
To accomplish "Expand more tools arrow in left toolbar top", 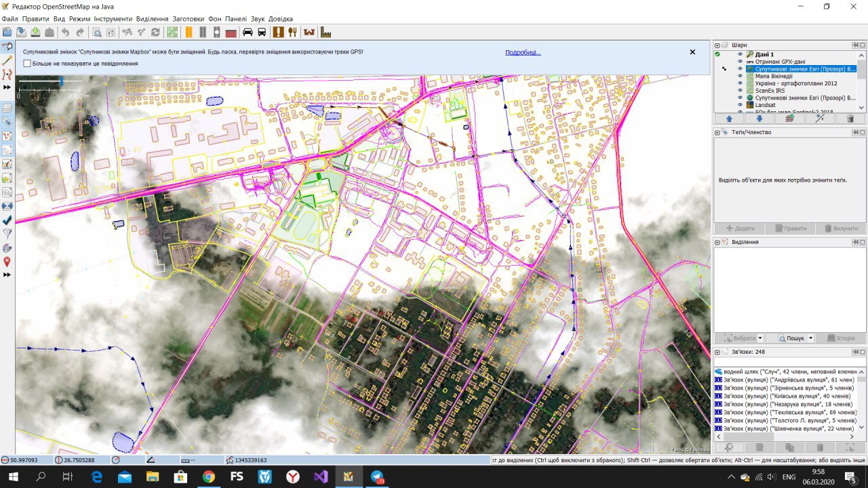I will click(x=7, y=87).
